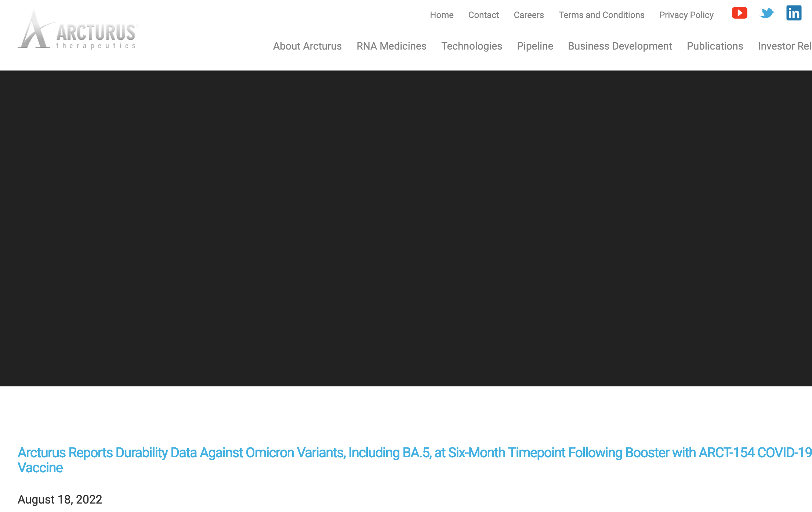Open the Technologies menu
812x512 pixels.
(471, 46)
